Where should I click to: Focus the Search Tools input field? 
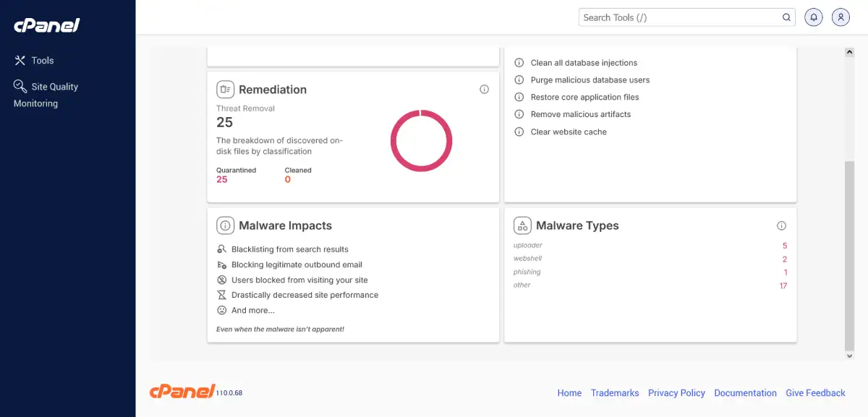coord(678,17)
